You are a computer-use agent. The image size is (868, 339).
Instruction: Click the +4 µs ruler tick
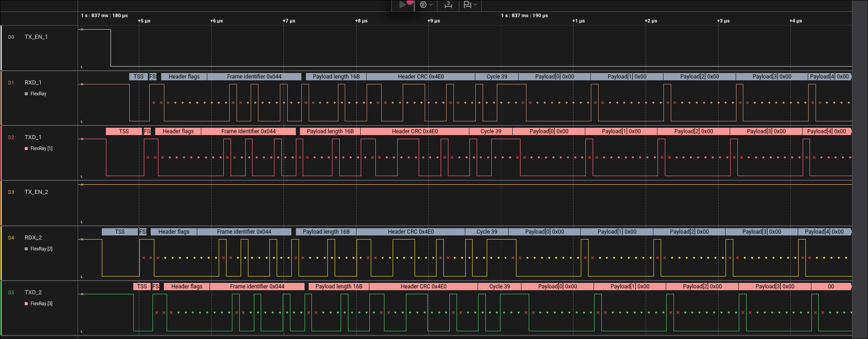[796, 21]
